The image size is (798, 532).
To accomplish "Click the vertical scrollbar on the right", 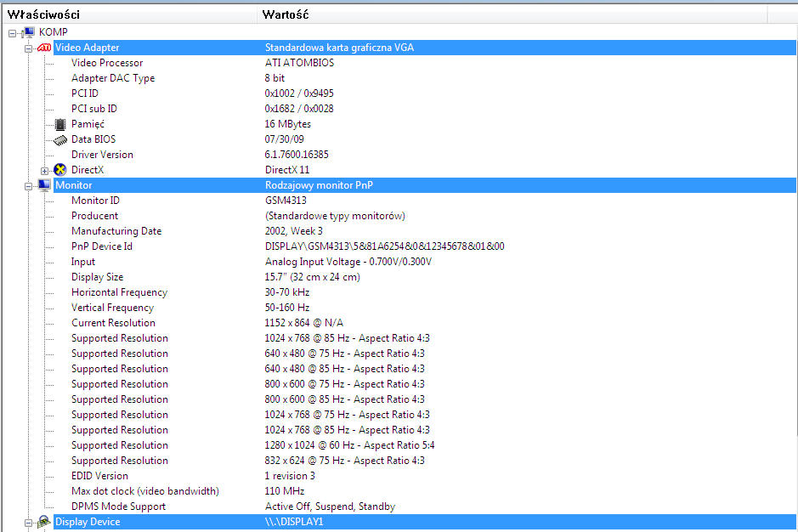I will point(797,229).
